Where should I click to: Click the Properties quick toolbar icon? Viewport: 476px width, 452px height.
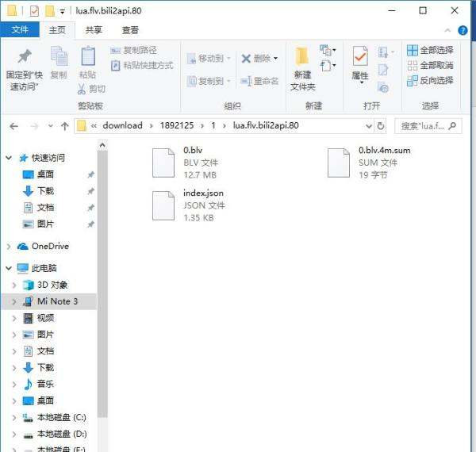tap(34, 11)
